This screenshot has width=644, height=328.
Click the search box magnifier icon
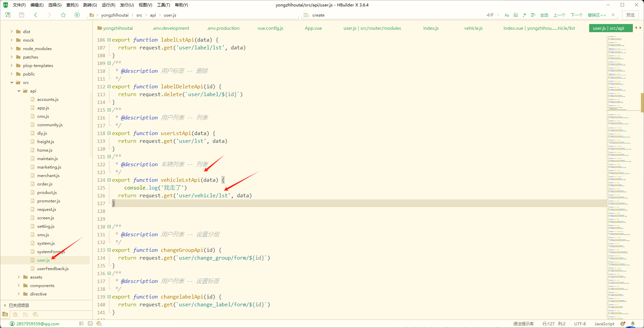[x=306, y=15]
